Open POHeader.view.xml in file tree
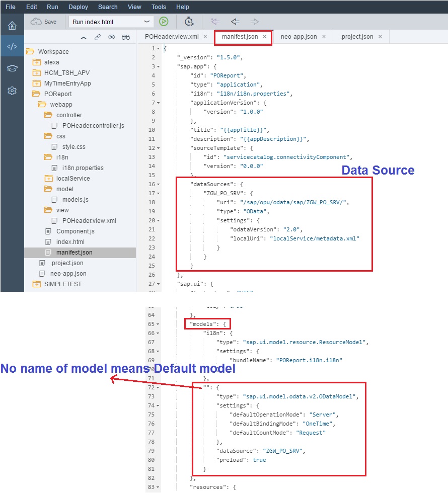Viewport: 448px width, 495px height. tap(89, 221)
